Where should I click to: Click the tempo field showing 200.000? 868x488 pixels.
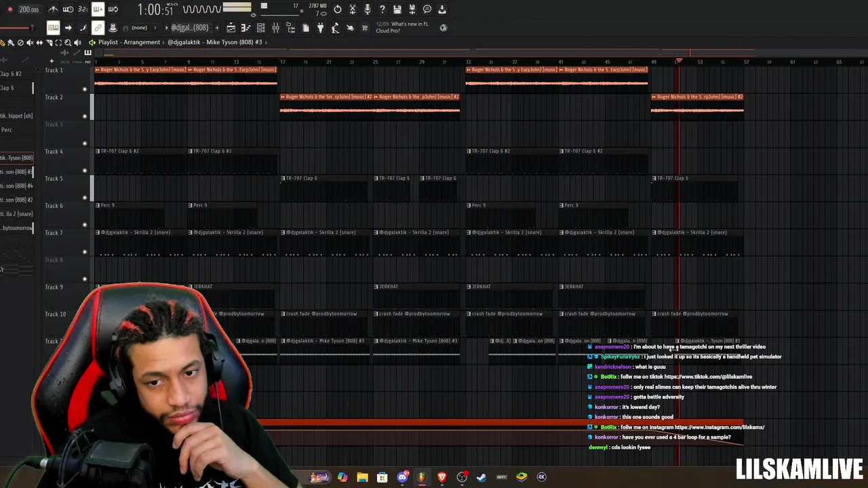(28, 9)
